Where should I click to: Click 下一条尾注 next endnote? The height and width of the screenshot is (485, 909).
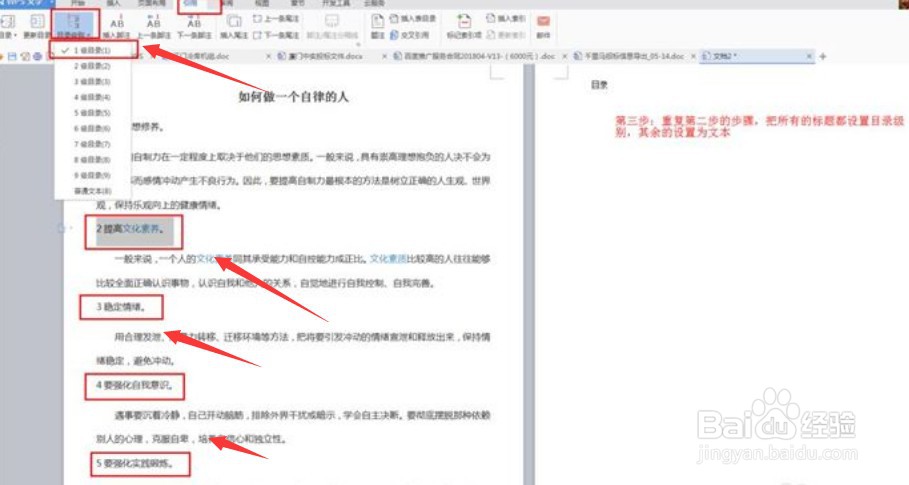coord(277,35)
